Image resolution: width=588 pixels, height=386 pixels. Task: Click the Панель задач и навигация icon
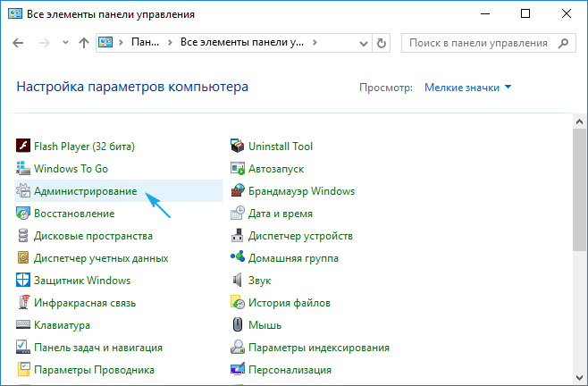[x=23, y=347]
